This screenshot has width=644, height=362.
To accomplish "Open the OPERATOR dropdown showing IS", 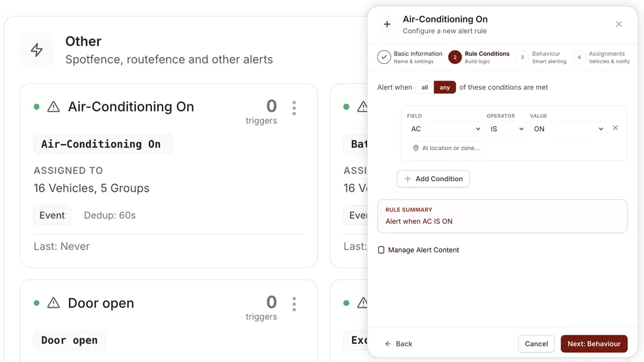I will pyautogui.click(x=507, y=129).
